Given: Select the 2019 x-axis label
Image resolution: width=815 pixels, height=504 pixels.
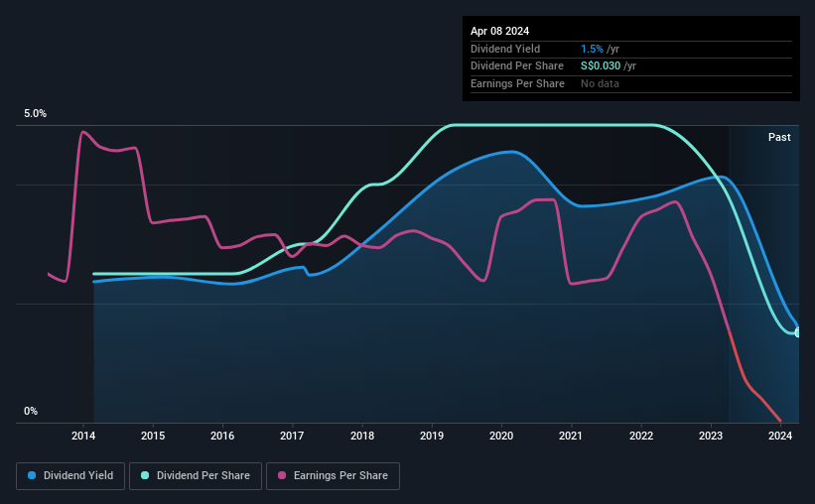Looking at the screenshot, I should point(432,436).
